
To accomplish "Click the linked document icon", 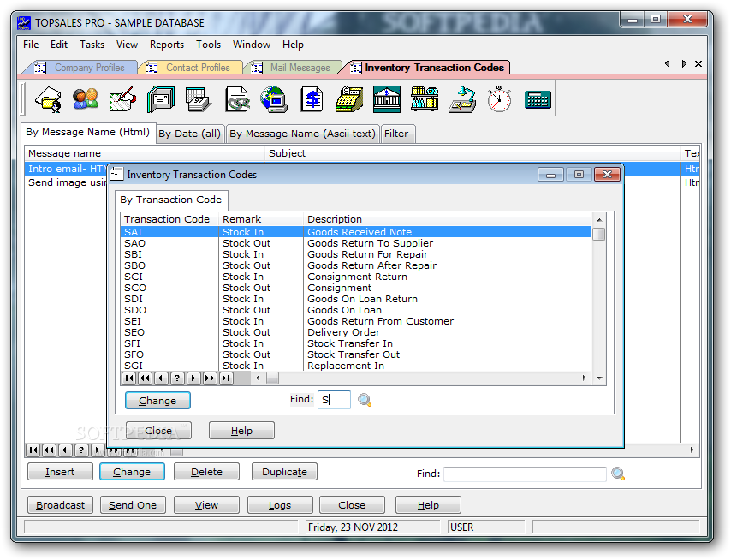I will click(237, 99).
